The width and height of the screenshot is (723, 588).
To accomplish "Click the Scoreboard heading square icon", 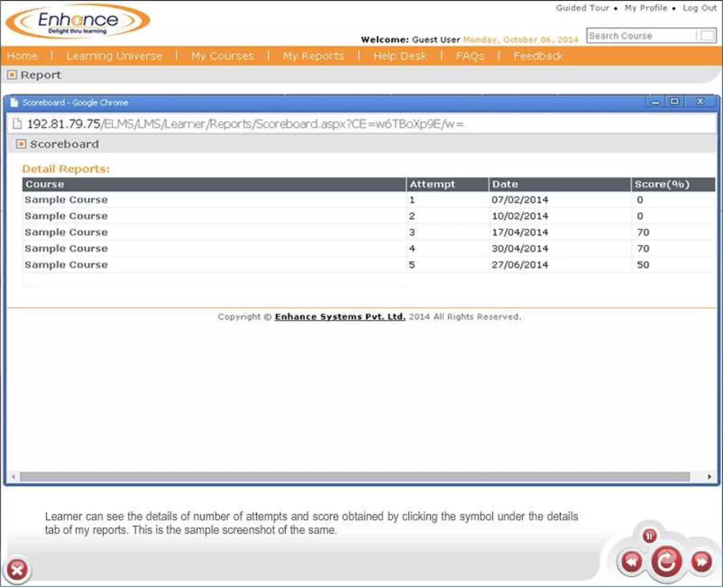I will (21, 144).
